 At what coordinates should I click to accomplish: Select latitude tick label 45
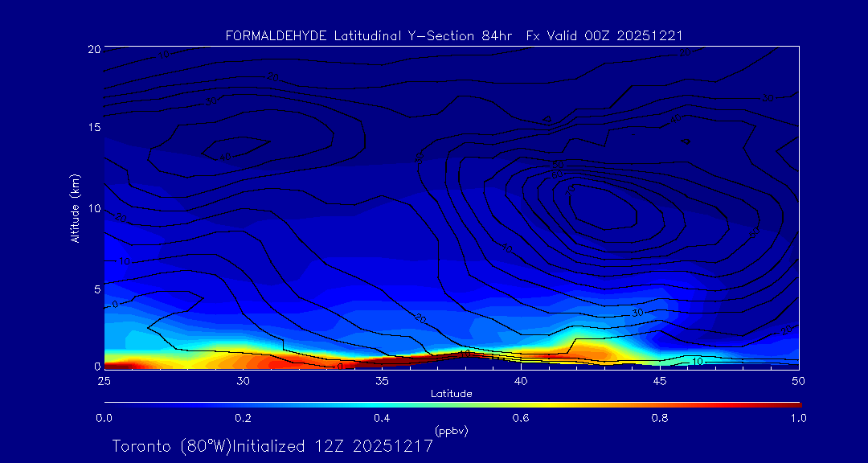coord(660,380)
